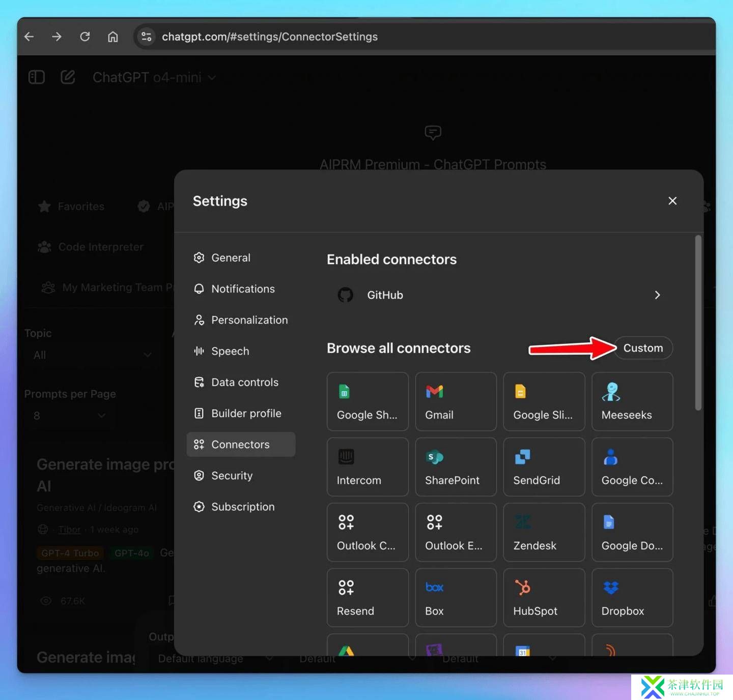Screen dimensions: 733x700
Task: Click the Tibor author link
Action: 69,530
